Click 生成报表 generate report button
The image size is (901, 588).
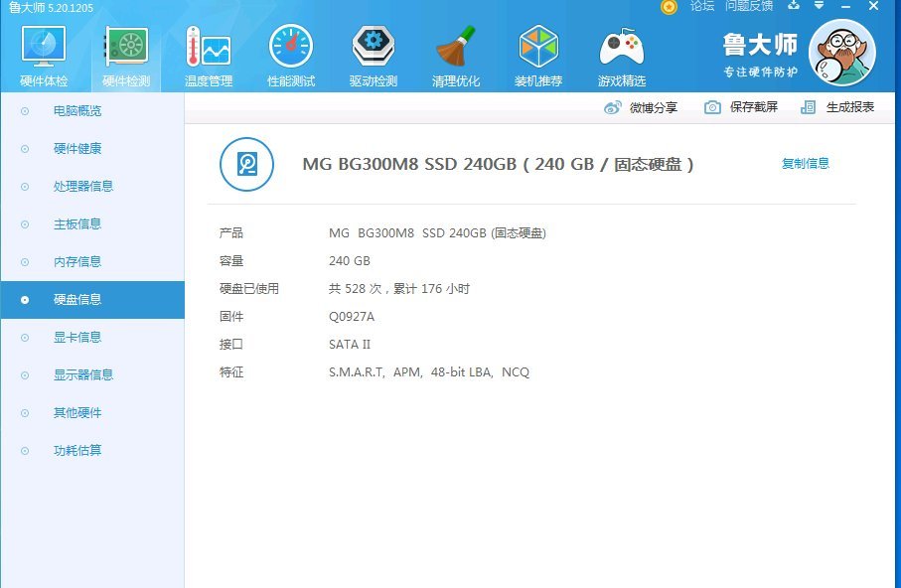[x=837, y=107]
